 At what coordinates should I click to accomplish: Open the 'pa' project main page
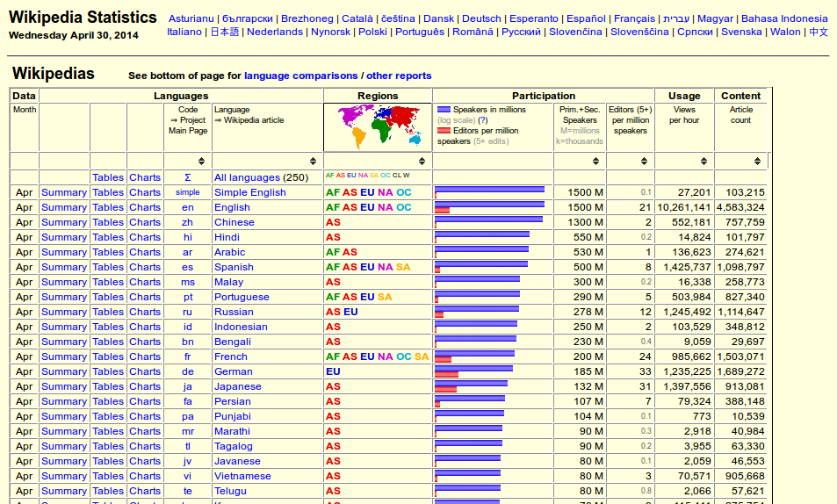[188, 416]
